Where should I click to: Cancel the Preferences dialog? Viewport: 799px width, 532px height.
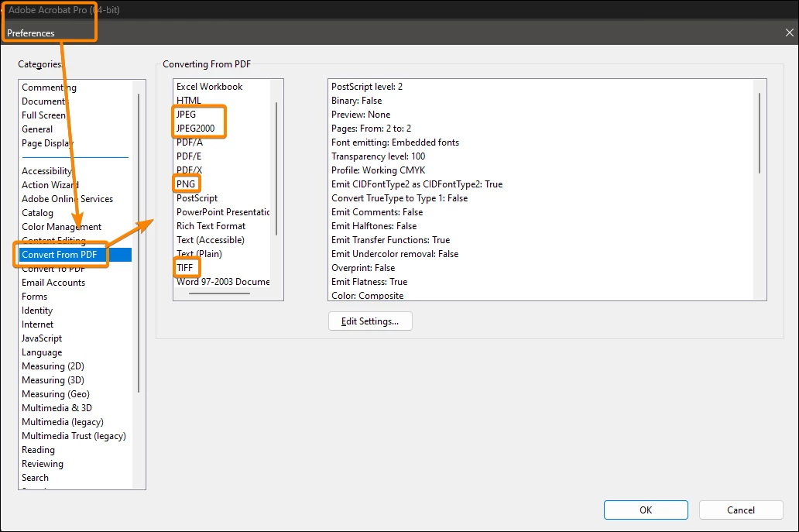[x=740, y=510]
